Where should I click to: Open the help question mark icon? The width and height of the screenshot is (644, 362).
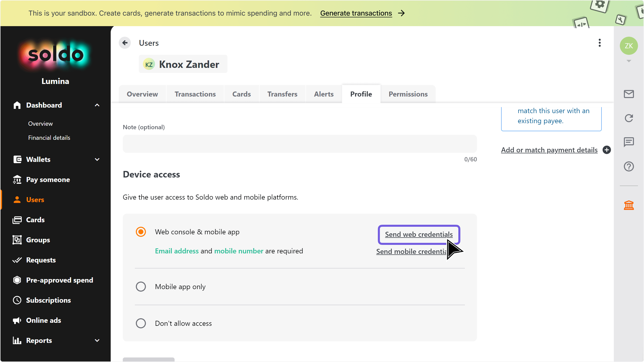(x=629, y=166)
